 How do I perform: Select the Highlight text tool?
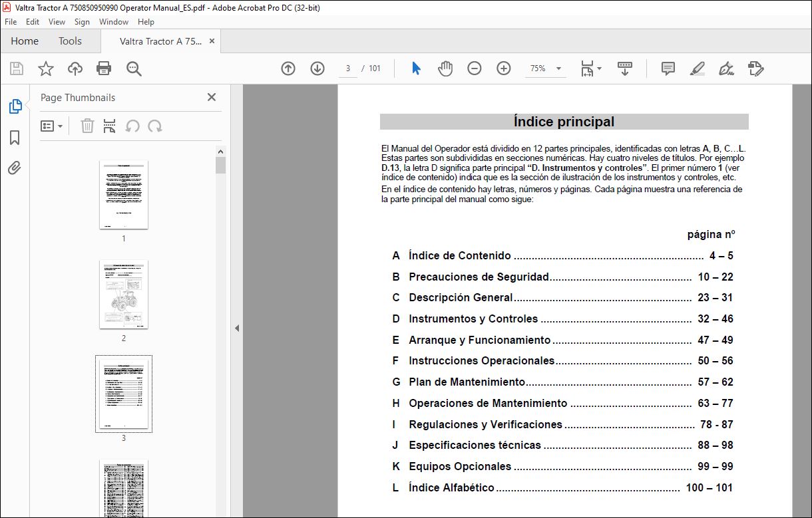point(698,68)
